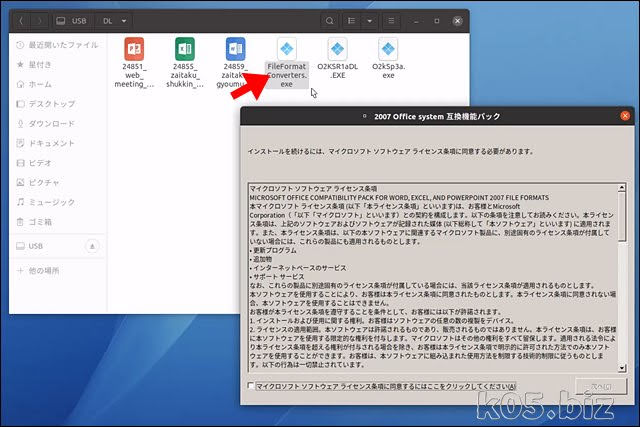
Task: Expand the view options dropdown arrow
Action: click(369, 21)
